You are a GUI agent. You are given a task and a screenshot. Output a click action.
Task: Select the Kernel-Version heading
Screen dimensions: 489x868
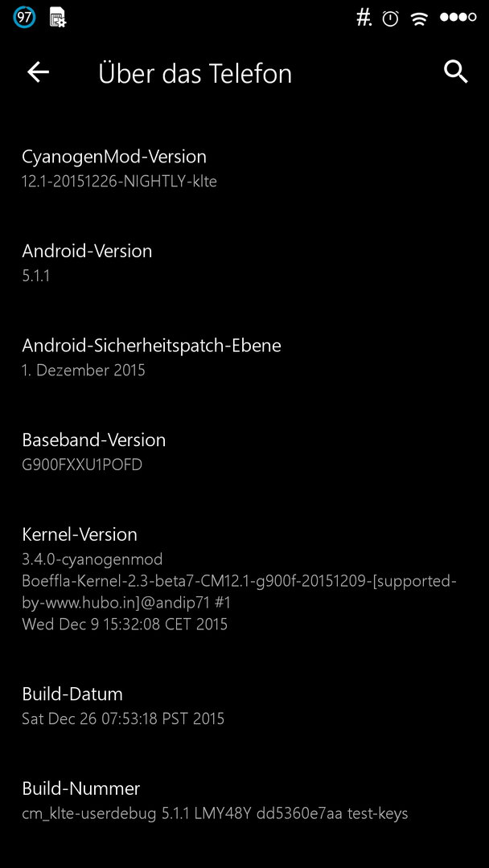pos(80,534)
